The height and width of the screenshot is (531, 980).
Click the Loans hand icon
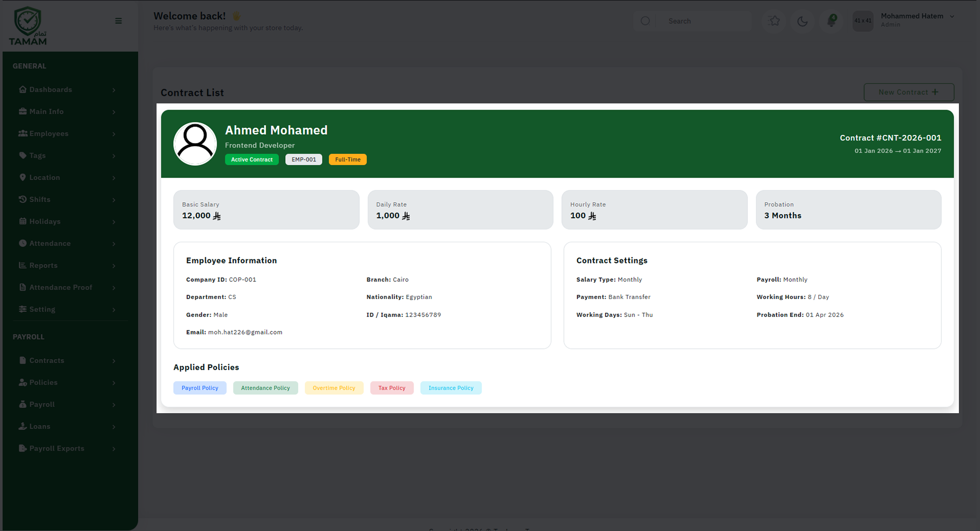click(x=23, y=426)
